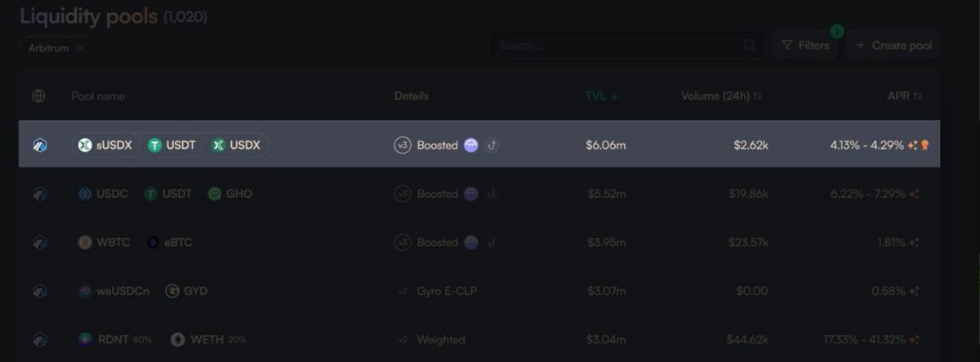Open the Filters menu
This screenshot has width=980, height=362.
click(x=805, y=45)
